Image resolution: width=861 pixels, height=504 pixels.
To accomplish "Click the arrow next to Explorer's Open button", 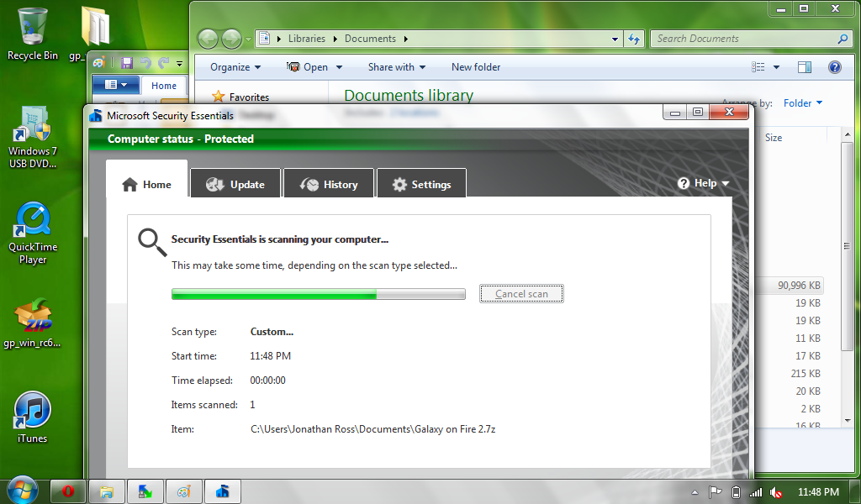I will [x=340, y=67].
